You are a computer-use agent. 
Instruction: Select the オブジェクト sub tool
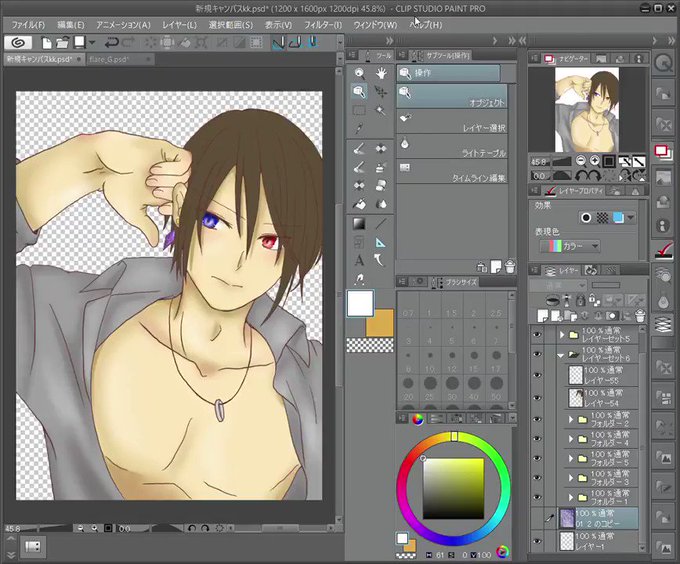click(451, 96)
